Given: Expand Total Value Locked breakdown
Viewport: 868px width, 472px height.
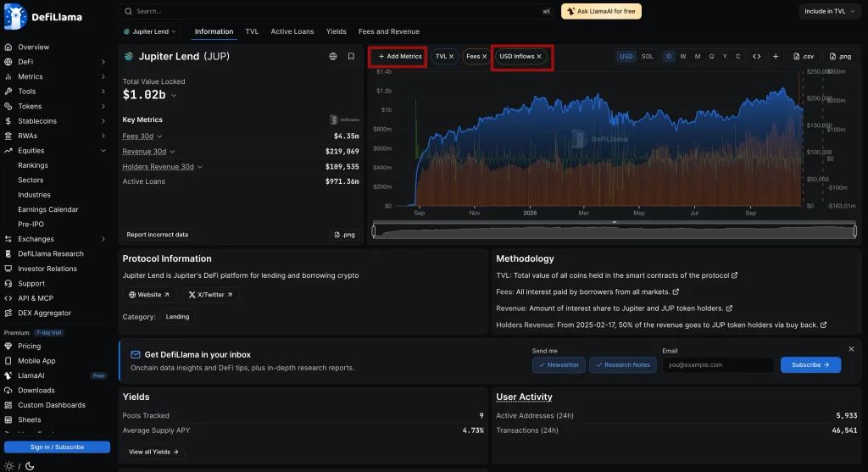Looking at the screenshot, I should [174, 95].
